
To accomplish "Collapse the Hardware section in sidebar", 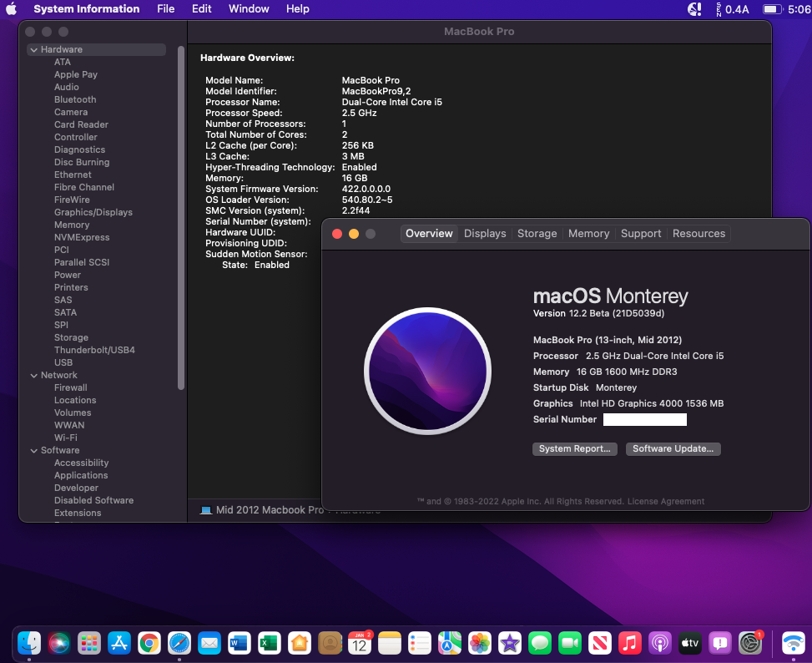I will [x=33, y=50].
